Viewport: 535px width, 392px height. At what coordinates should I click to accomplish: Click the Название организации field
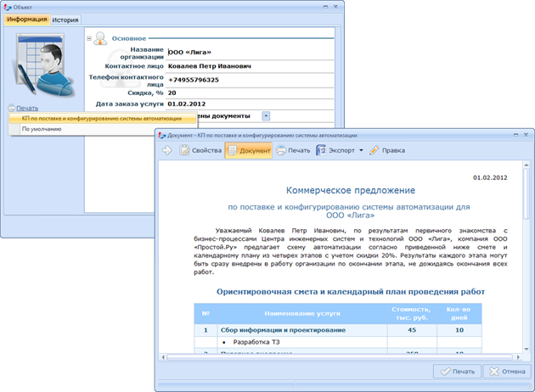pos(251,52)
